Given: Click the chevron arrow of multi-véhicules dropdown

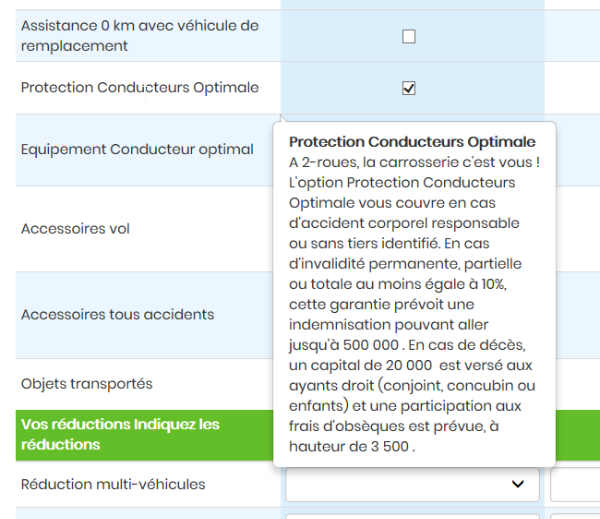Looking at the screenshot, I should (518, 484).
